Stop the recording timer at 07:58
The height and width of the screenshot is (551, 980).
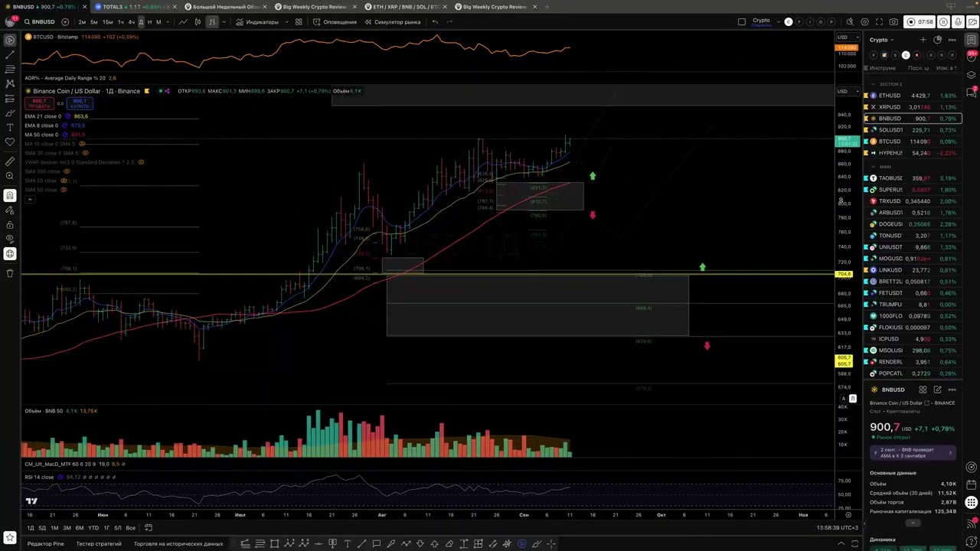point(920,22)
